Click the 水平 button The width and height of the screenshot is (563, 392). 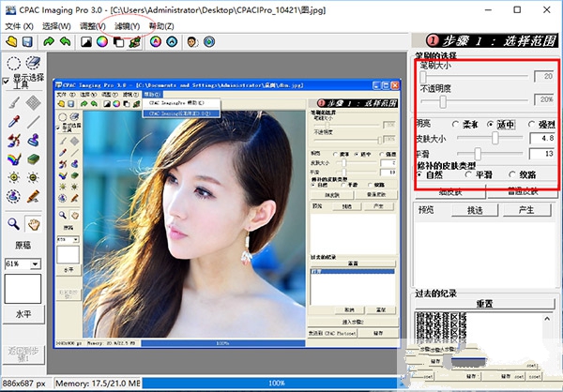[x=23, y=314]
